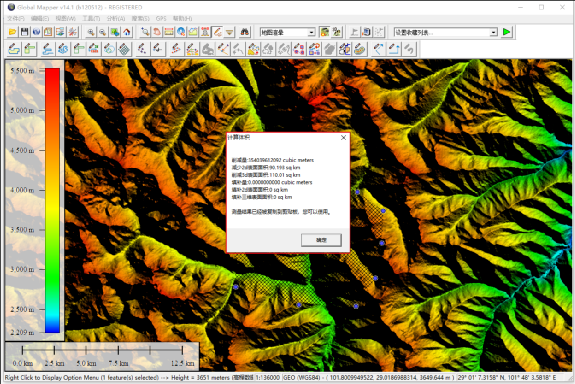Click the OK button in volume dialog
The width and height of the screenshot is (575, 384).
(x=321, y=240)
